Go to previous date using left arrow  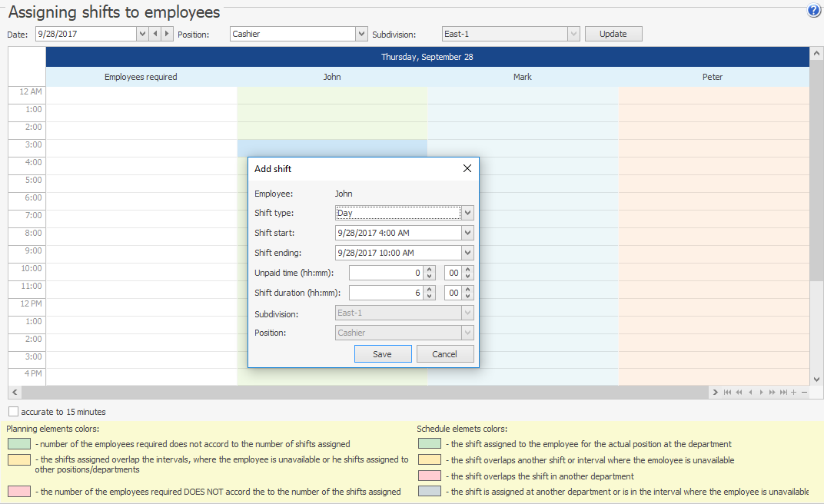[x=155, y=34]
